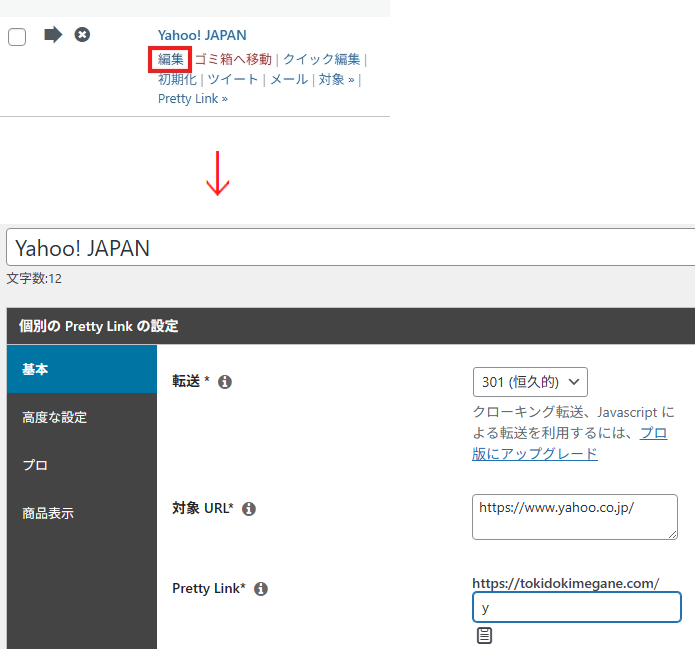The image size is (695, 649).
Task: Check the Yahoo! JAPAN row checkbox
Action: pyautogui.click(x=17, y=37)
